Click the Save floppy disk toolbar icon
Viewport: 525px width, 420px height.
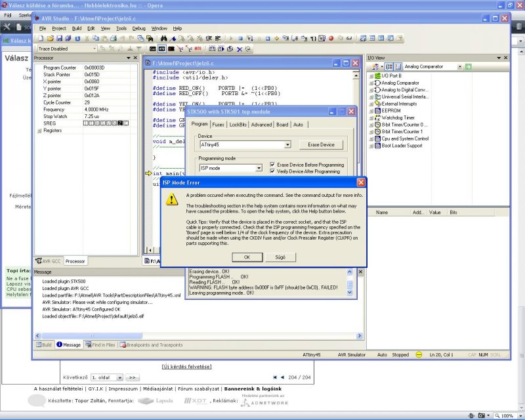pyautogui.click(x=59, y=39)
